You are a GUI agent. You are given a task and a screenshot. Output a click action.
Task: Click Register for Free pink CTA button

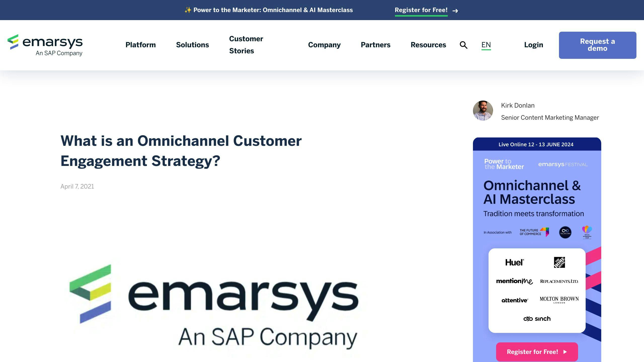click(x=537, y=352)
